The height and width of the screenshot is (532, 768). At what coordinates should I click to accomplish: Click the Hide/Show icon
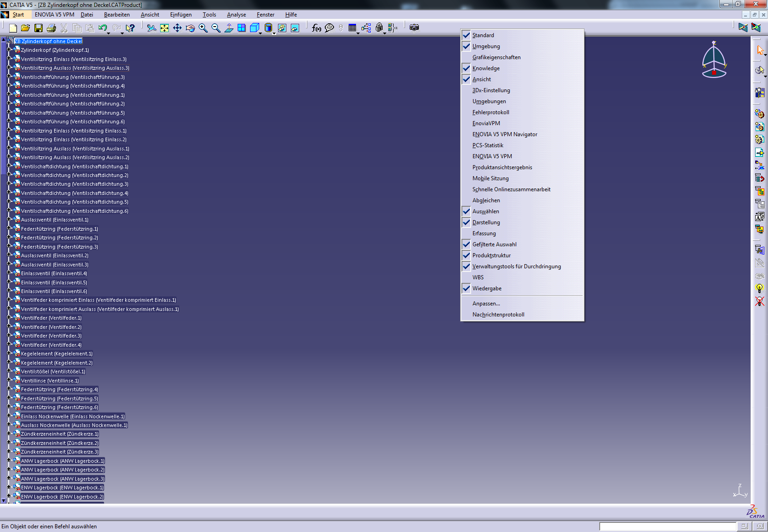pos(282,28)
